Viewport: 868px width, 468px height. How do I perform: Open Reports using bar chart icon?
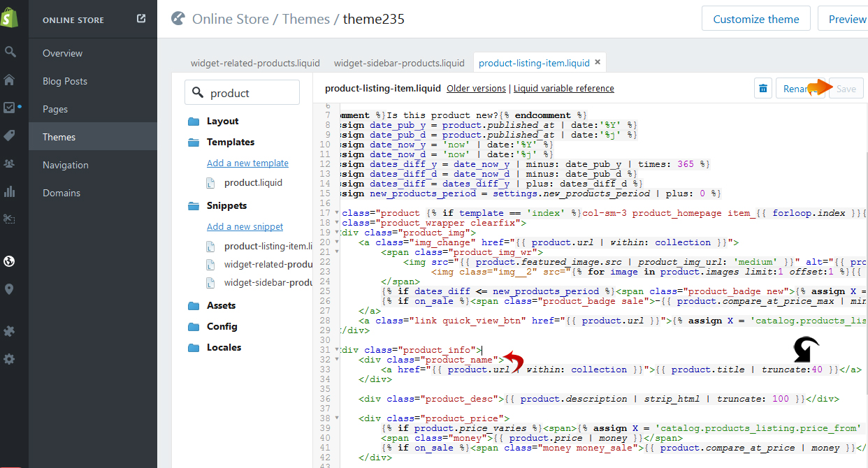[x=10, y=191]
